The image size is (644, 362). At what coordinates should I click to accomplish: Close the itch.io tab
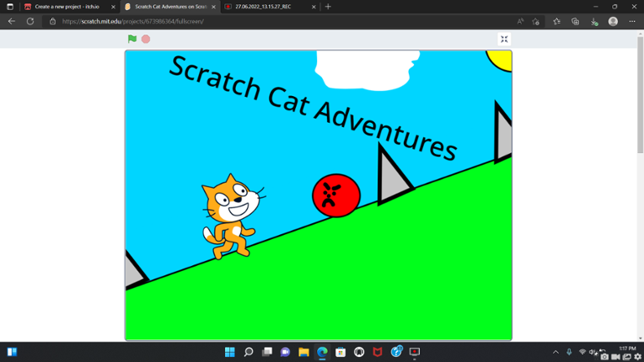click(x=113, y=7)
